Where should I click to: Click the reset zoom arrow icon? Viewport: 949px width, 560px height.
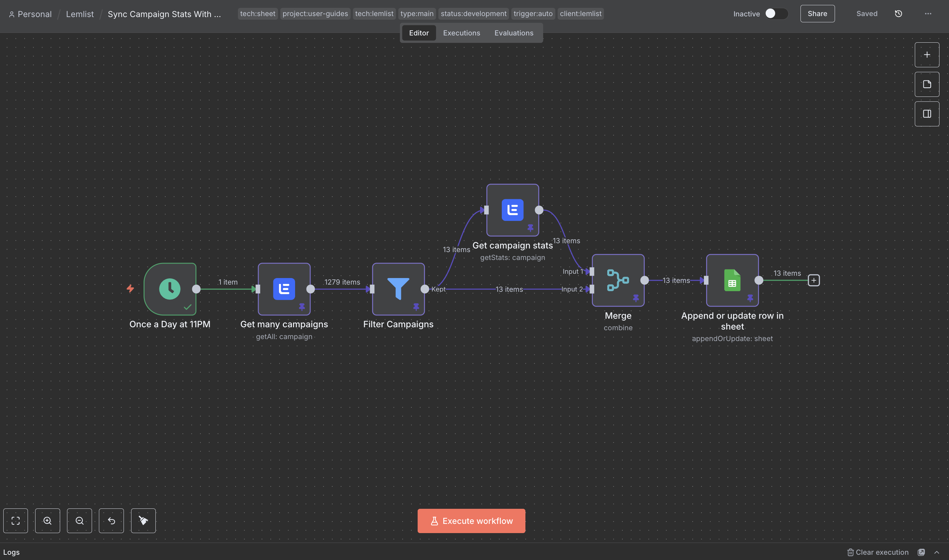click(x=111, y=521)
